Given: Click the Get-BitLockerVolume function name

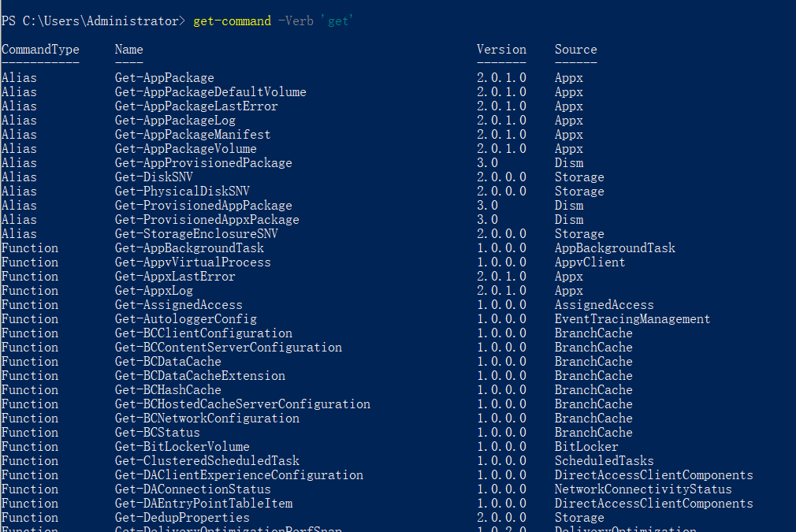Looking at the screenshot, I should [182, 447].
